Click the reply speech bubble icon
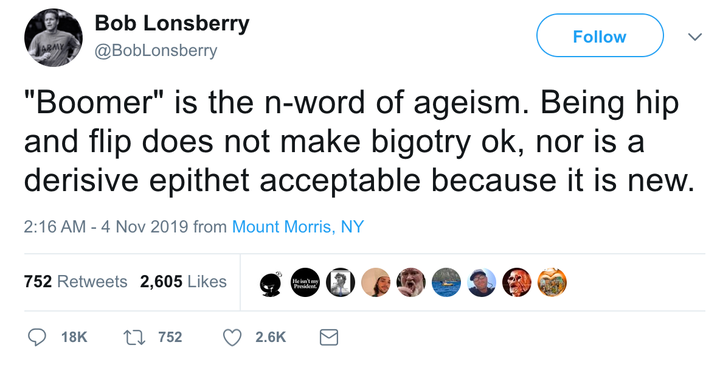 point(37,337)
